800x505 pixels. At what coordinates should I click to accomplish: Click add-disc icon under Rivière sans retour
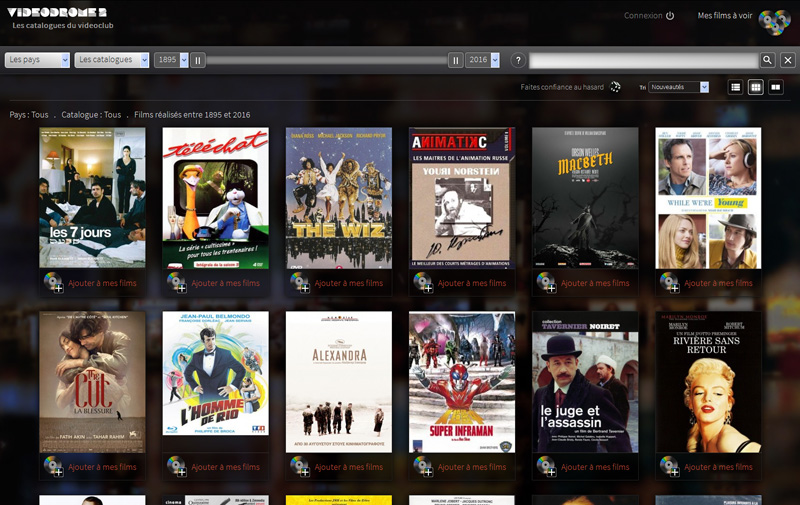click(x=669, y=466)
